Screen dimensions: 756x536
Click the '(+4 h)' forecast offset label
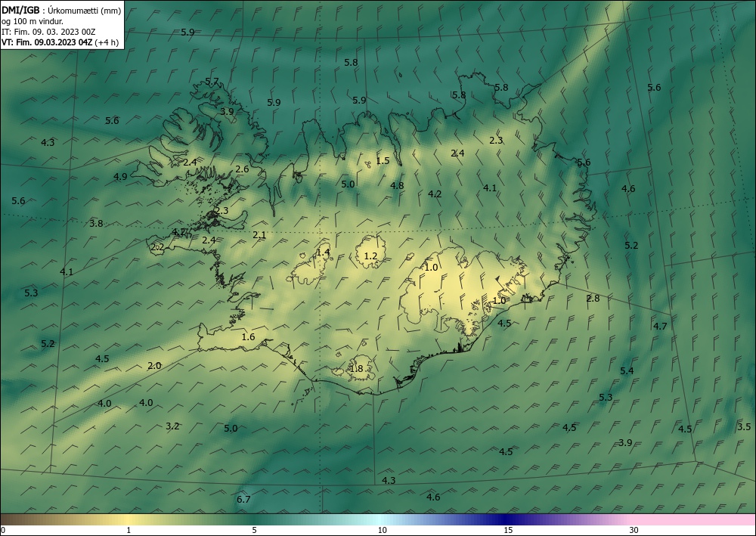[107, 42]
